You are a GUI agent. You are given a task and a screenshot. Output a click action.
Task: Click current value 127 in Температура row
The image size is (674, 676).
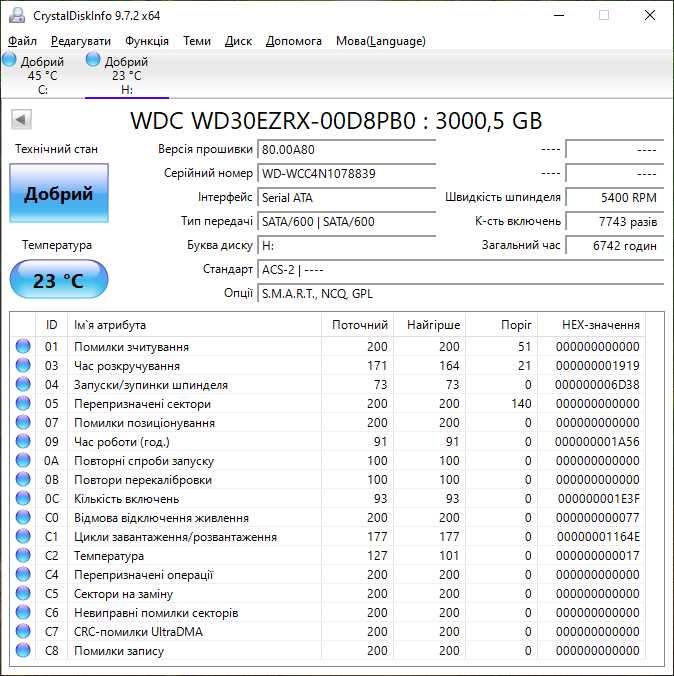coord(377,555)
